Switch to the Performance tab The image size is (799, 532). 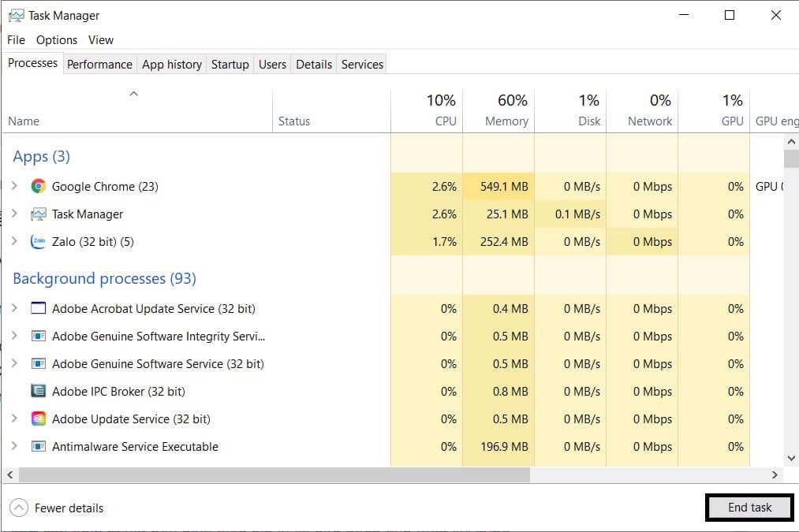pos(99,64)
